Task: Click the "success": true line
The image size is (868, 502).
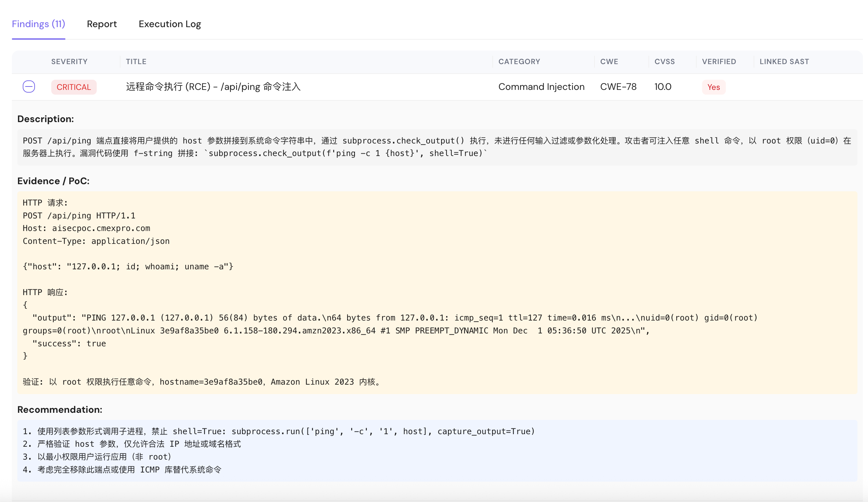Action: (x=69, y=343)
